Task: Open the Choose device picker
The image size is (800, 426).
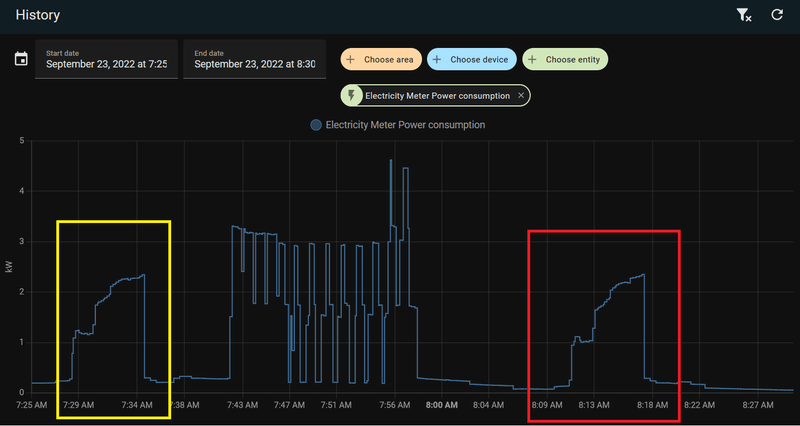Action: (472, 59)
